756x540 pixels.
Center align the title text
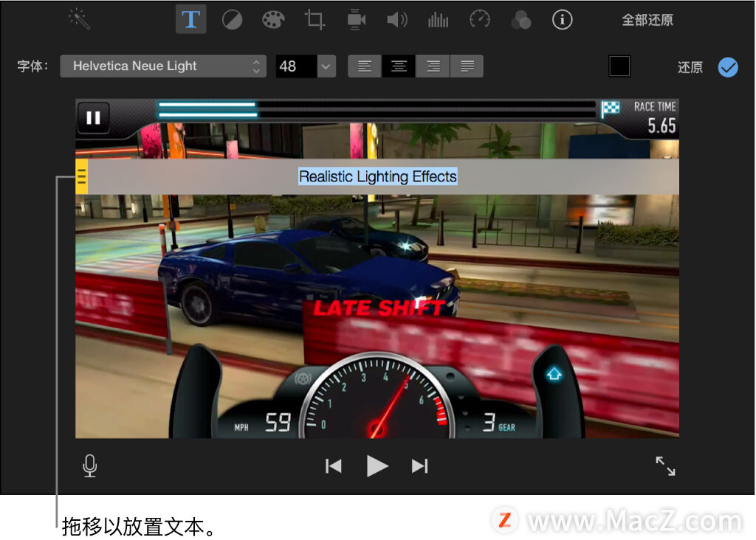pos(399,66)
